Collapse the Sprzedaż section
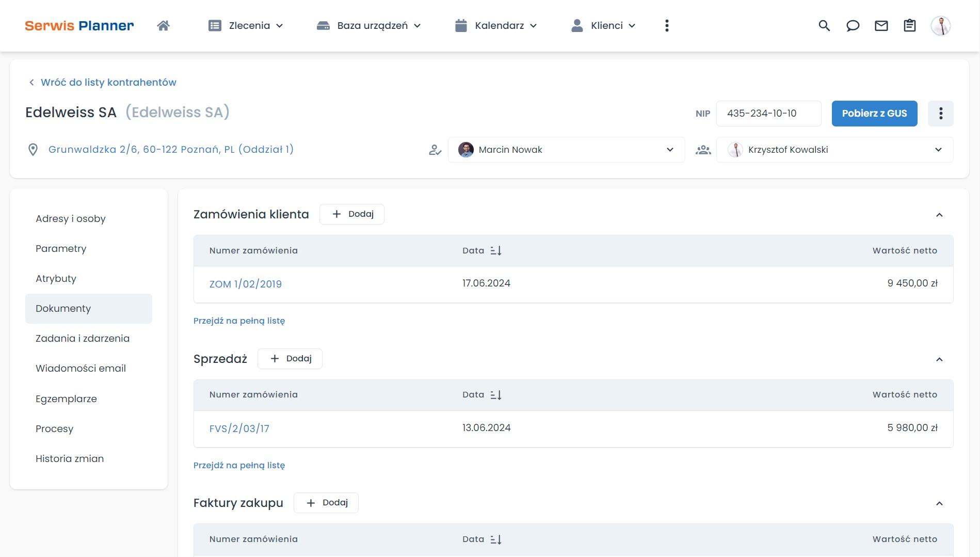Image resolution: width=980 pixels, height=557 pixels. point(939,359)
